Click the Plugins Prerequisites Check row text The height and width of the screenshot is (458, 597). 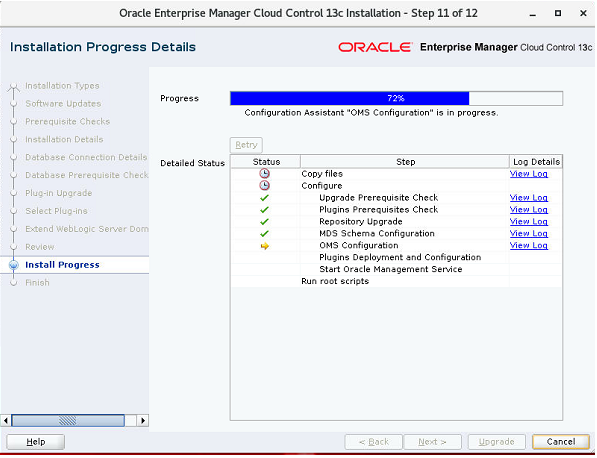378,209
